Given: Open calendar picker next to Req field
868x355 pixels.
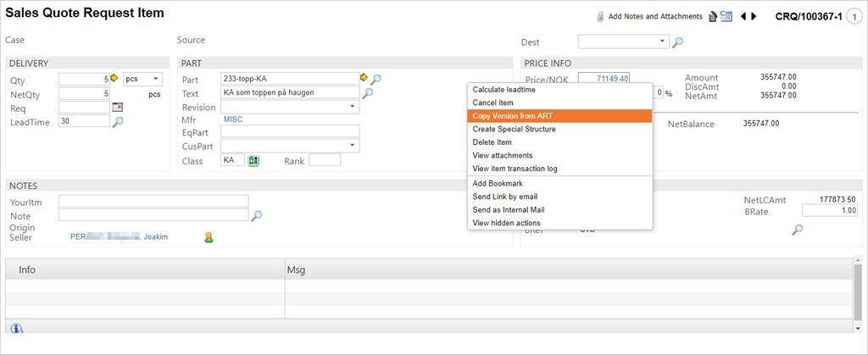Looking at the screenshot, I should [x=117, y=108].
